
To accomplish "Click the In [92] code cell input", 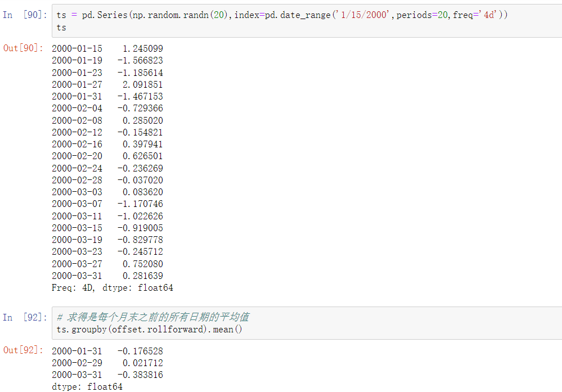I will pyautogui.click(x=307, y=323).
